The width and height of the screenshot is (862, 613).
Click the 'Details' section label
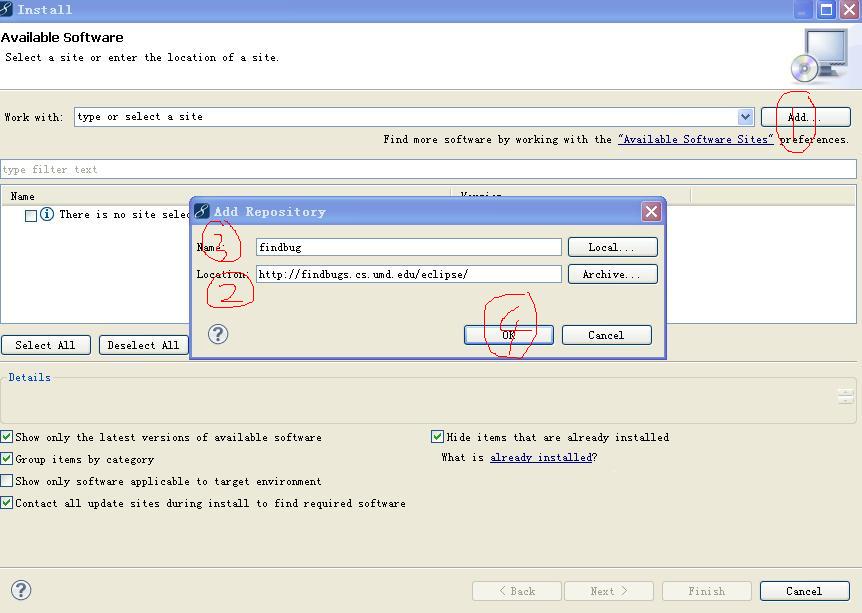click(x=30, y=377)
